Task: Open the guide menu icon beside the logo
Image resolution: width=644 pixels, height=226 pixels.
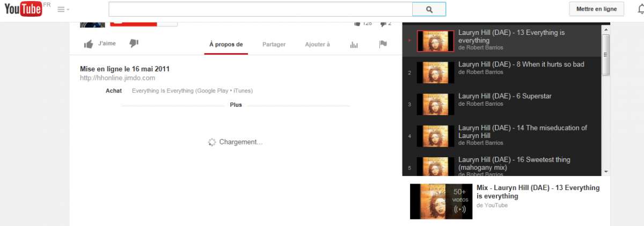Action: tap(63, 10)
